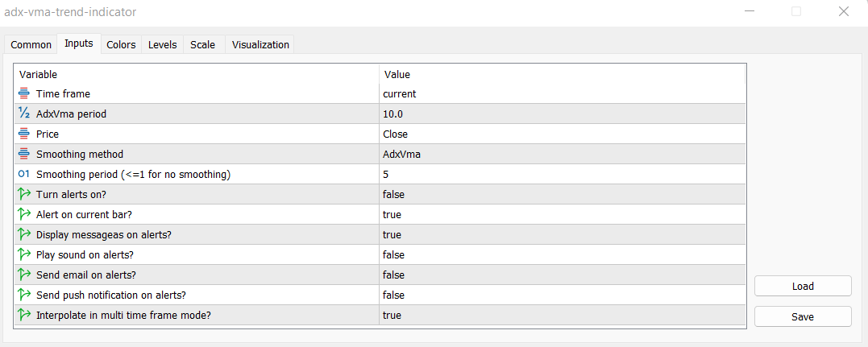Click the Play sound on alerts icon
868x347 pixels.
24,254
